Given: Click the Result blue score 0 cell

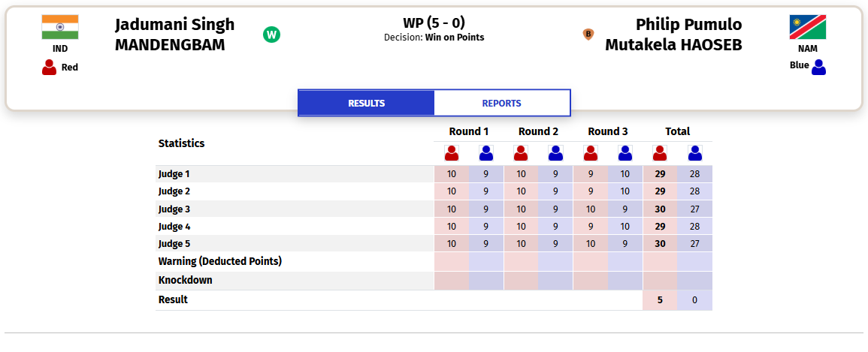Looking at the screenshot, I should 694,300.
